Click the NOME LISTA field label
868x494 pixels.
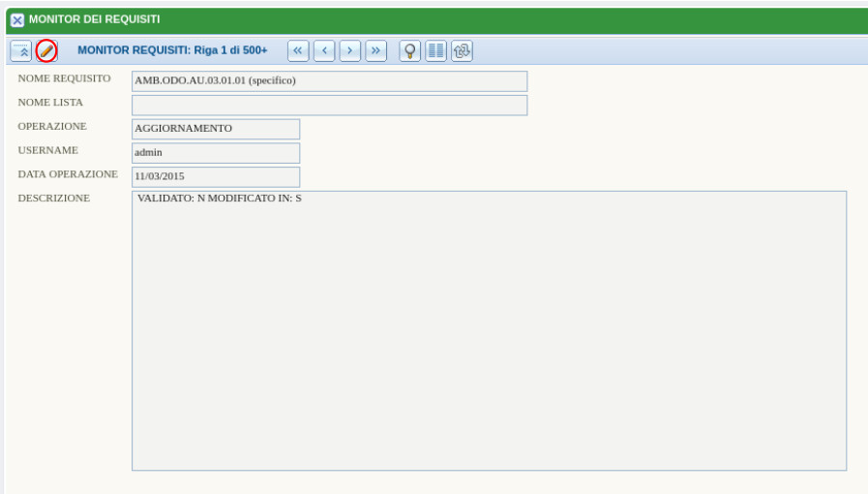point(50,103)
